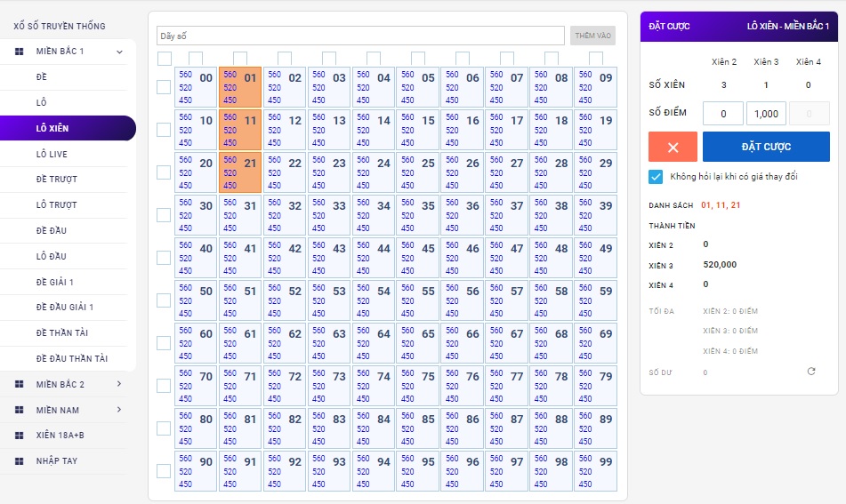Tick the row checkbox for numbers 50-59

pyautogui.click(x=164, y=300)
